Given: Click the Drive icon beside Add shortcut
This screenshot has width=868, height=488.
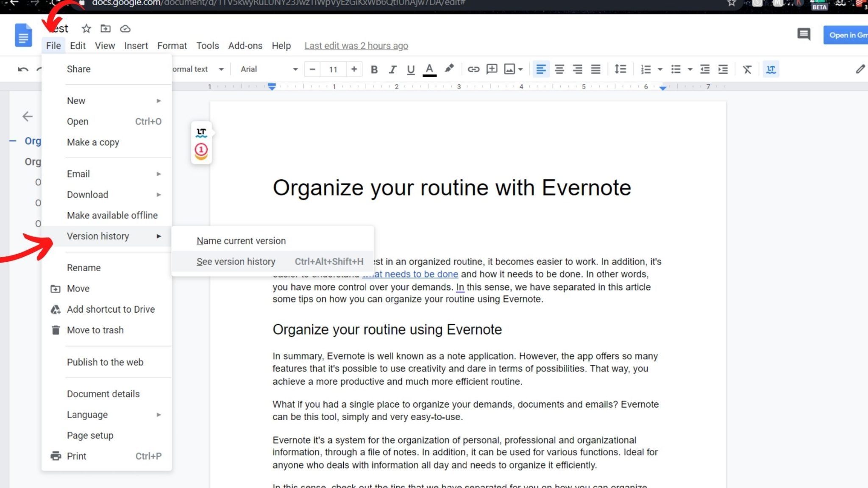Looking at the screenshot, I should [x=56, y=310].
